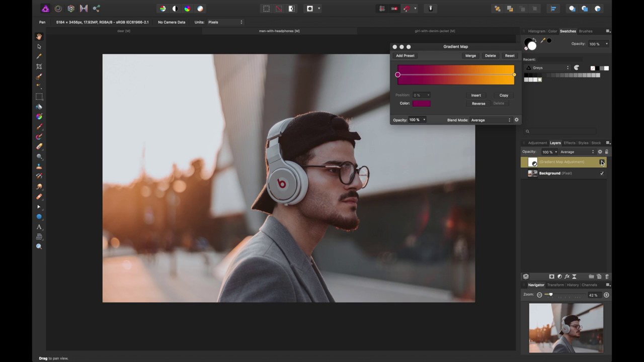Select the Zoom magnifier tool
The width and height of the screenshot is (644, 362).
pyautogui.click(x=39, y=246)
